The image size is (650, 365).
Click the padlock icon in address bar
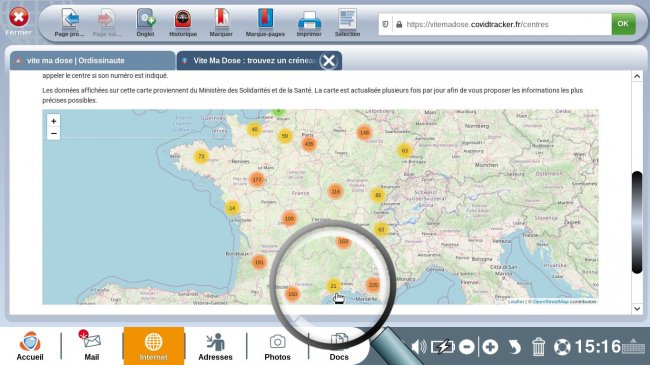[399, 24]
